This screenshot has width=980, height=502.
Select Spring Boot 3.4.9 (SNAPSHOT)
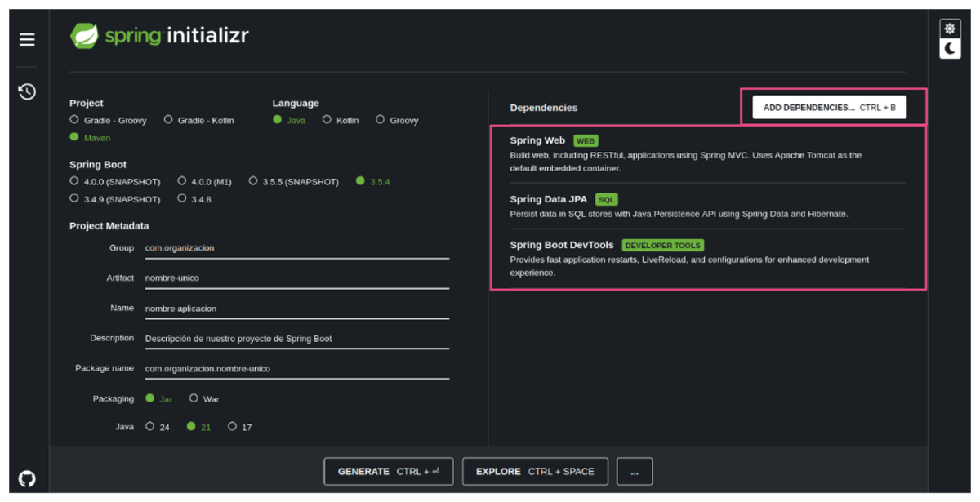(115, 199)
